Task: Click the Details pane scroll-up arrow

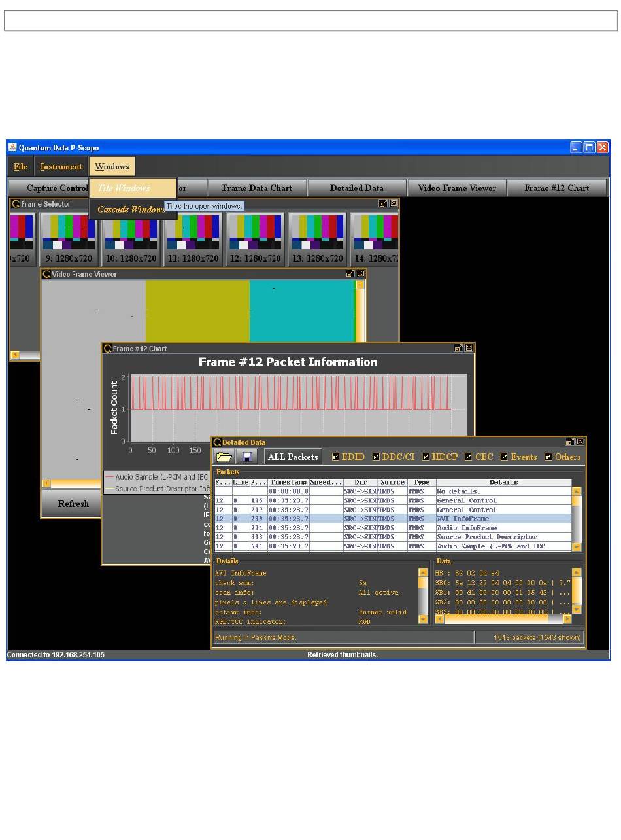Action: [x=423, y=572]
